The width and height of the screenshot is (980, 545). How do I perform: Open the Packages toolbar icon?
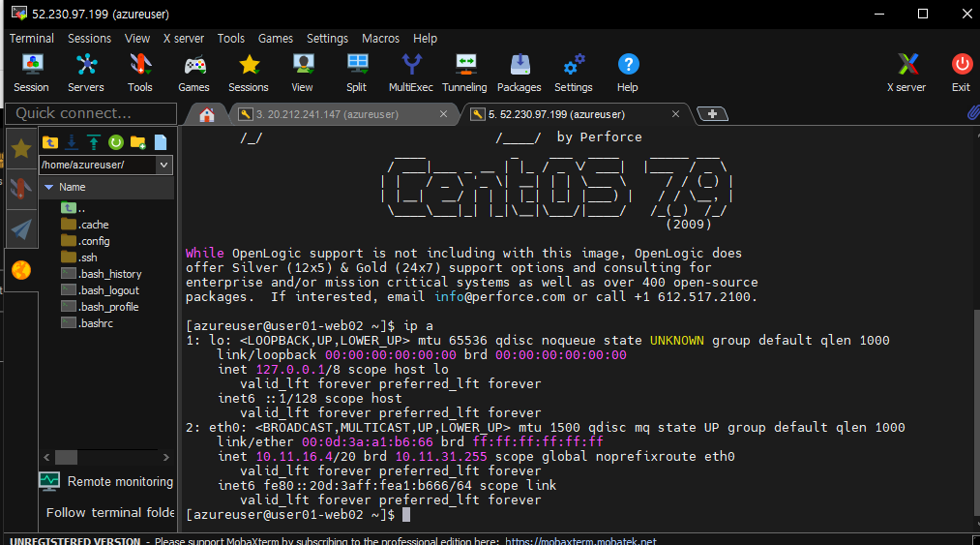pyautogui.click(x=520, y=73)
